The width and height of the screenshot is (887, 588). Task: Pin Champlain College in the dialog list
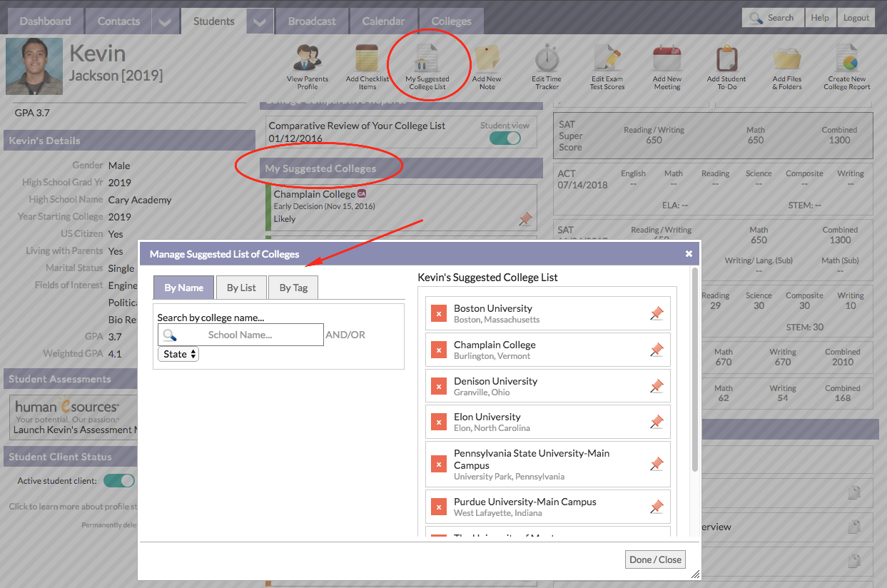657,350
